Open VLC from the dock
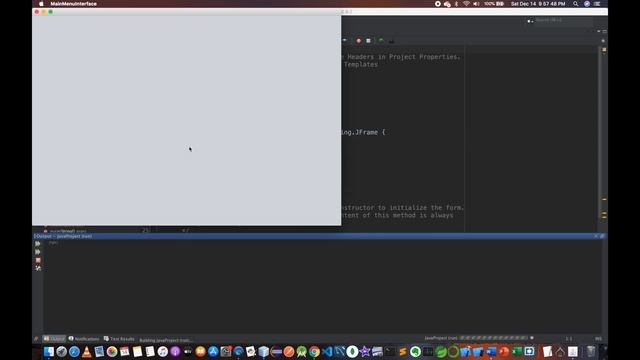Image resolution: width=640 pixels, height=360 pixels. [87, 351]
